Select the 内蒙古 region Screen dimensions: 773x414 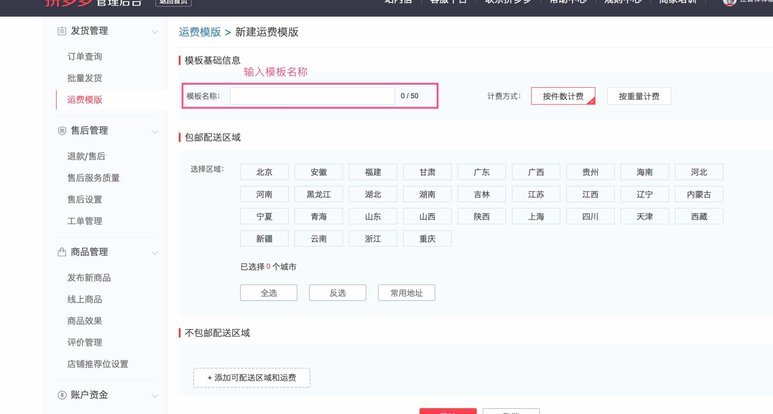pos(699,194)
